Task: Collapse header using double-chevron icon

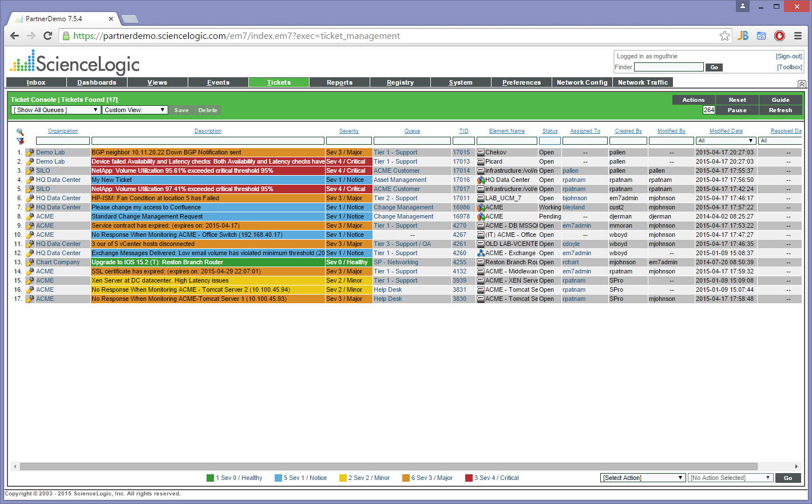Action: [802, 84]
